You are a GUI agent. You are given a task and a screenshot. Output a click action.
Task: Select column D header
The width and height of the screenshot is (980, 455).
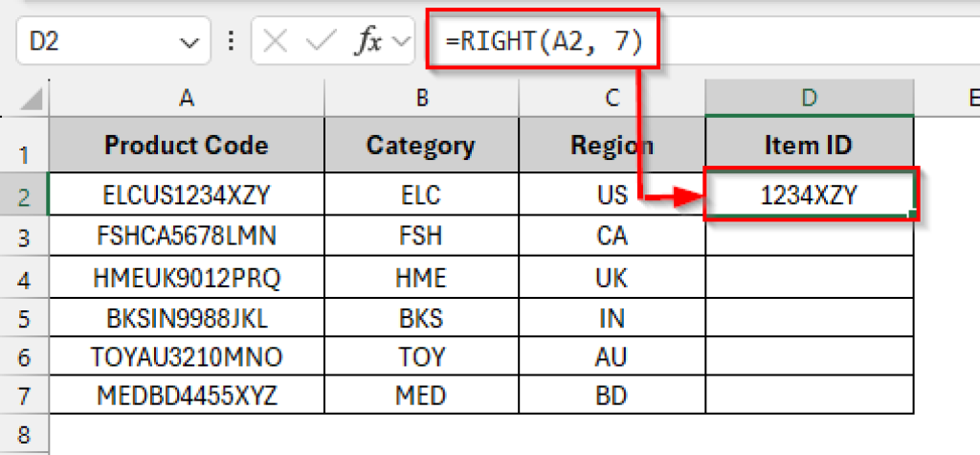click(810, 97)
